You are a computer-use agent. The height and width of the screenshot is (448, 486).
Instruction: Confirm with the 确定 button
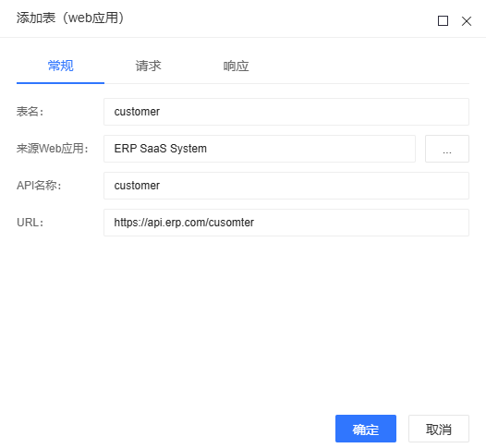(x=366, y=429)
